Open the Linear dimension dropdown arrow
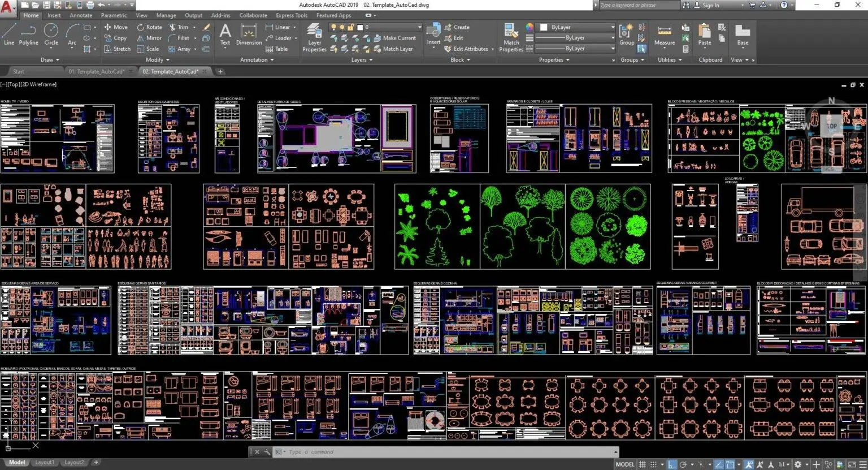 pyautogui.click(x=295, y=27)
